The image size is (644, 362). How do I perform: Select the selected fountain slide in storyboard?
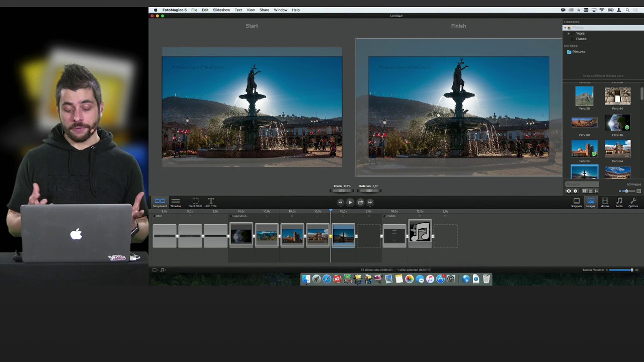343,235
